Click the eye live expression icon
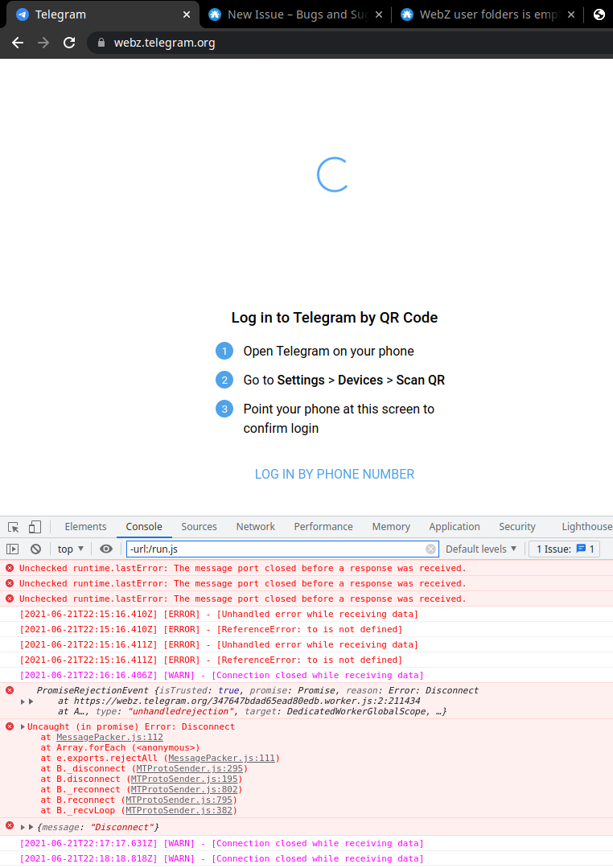The height and width of the screenshot is (868, 613). tap(106, 549)
